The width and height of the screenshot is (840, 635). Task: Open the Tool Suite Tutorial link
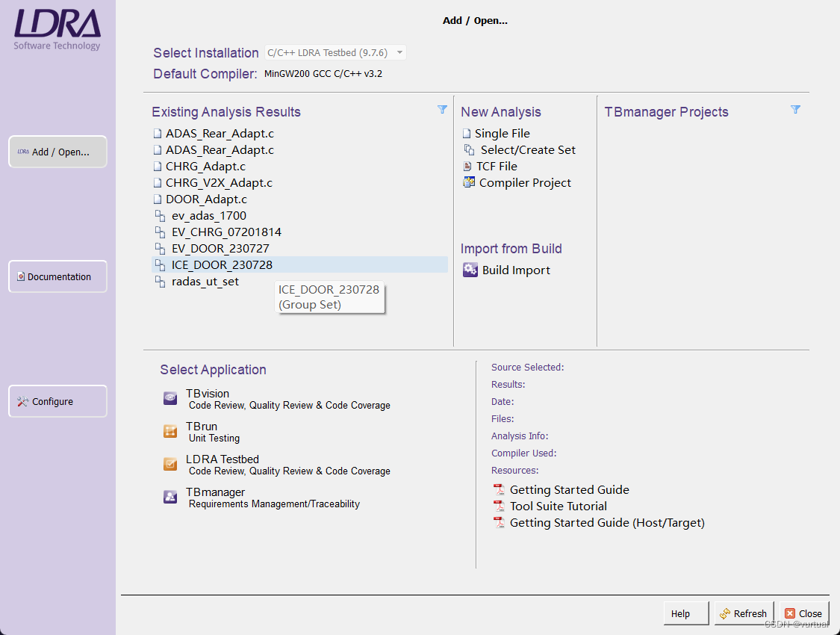[559, 507]
